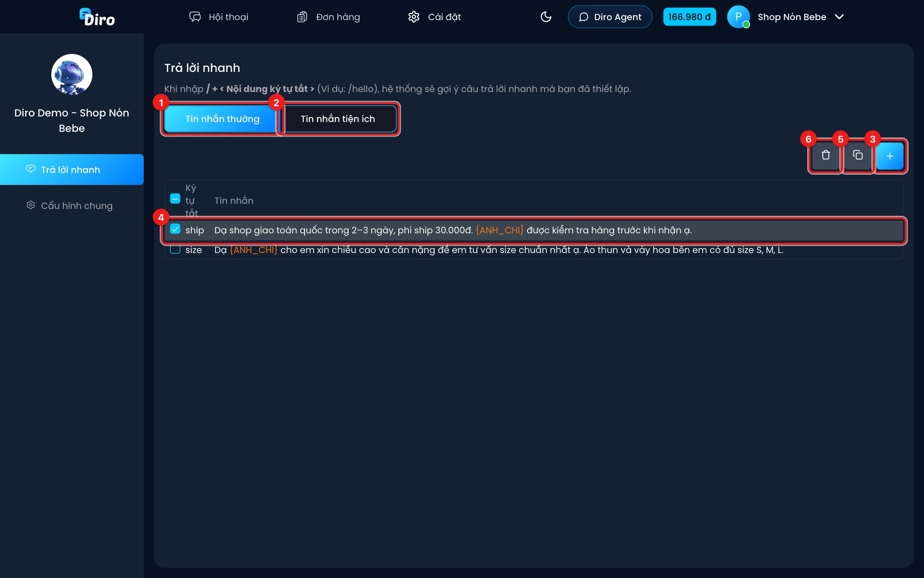
Task: Click the ship shortcut cell
Action: click(x=195, y=230)
